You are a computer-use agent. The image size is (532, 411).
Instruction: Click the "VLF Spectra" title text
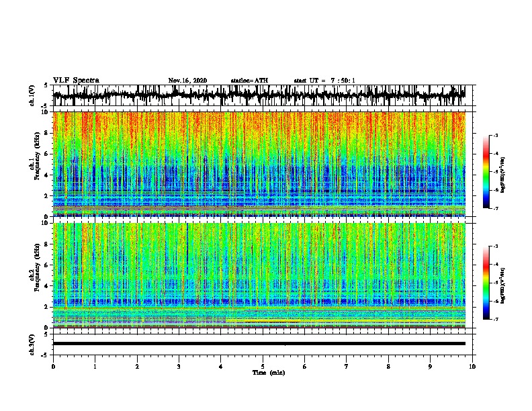coord(76,81)
